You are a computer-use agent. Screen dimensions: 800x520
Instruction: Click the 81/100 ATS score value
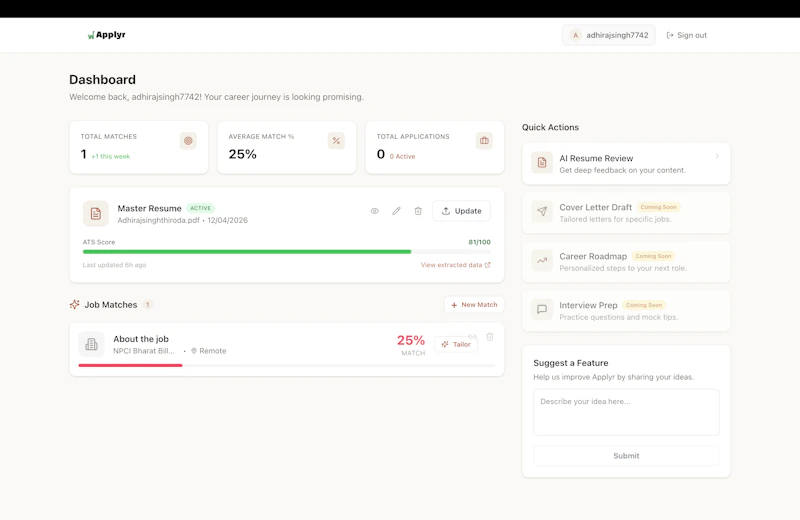[480, 242]
